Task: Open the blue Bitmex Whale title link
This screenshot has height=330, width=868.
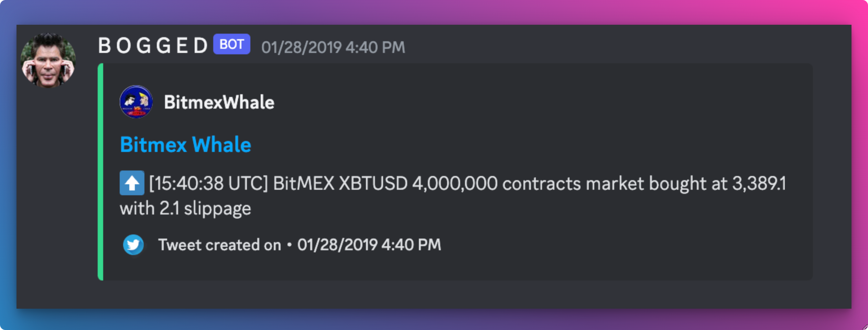Action: click(x=185, y=144)
